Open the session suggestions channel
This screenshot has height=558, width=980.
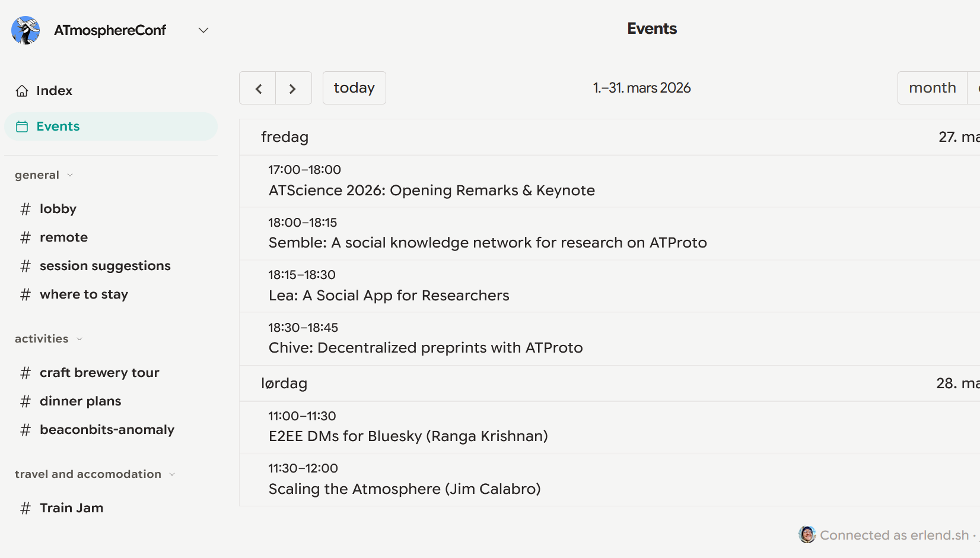click(105, 265)
